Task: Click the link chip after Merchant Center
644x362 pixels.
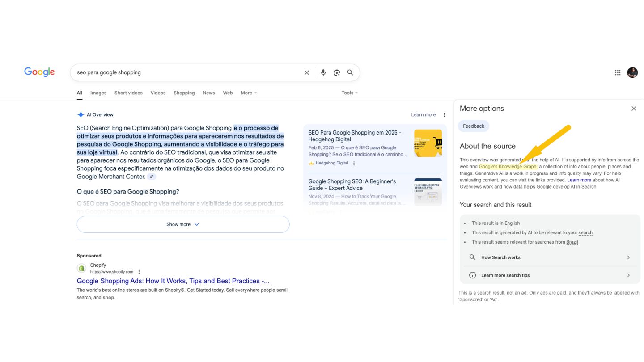Action: click(152, 177)
